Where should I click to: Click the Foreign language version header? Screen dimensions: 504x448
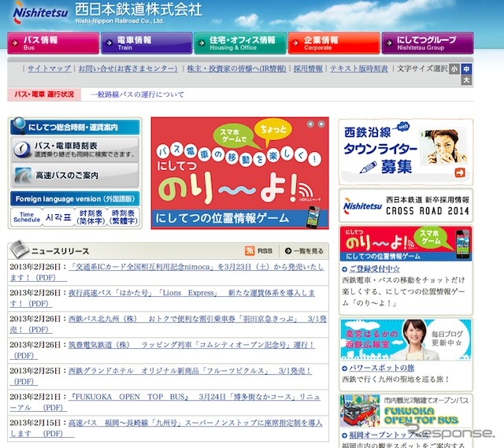click(75, 199)
